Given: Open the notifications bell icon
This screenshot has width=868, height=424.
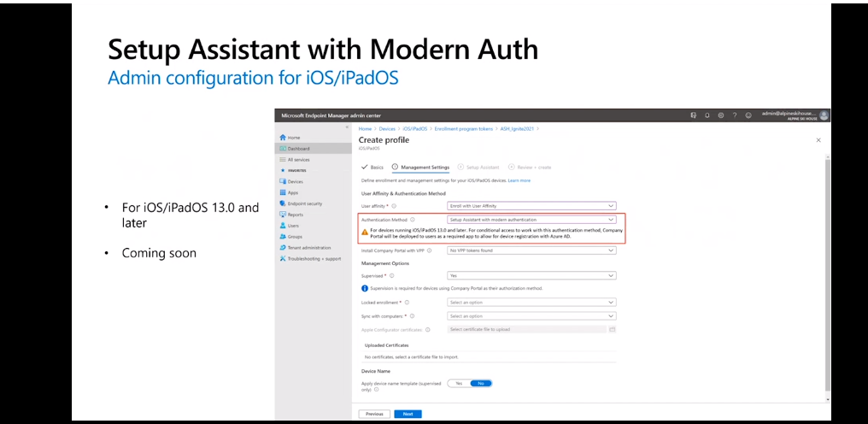Looking at the screenshot, I should (x=707, y=115).
